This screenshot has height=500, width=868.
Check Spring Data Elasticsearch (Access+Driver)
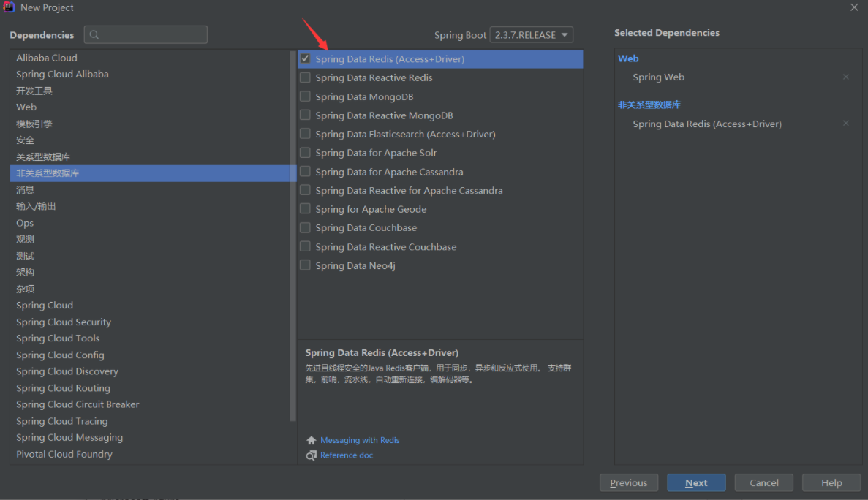(x=305, y=134)
